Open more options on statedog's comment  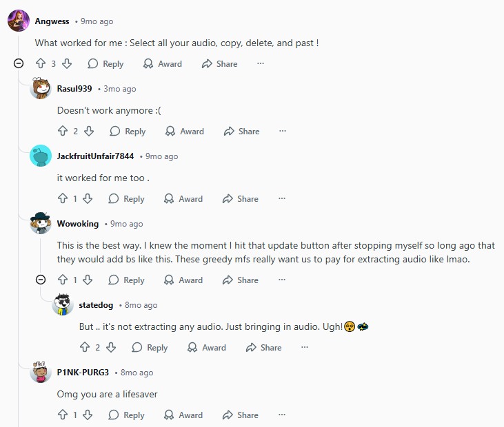304,348
